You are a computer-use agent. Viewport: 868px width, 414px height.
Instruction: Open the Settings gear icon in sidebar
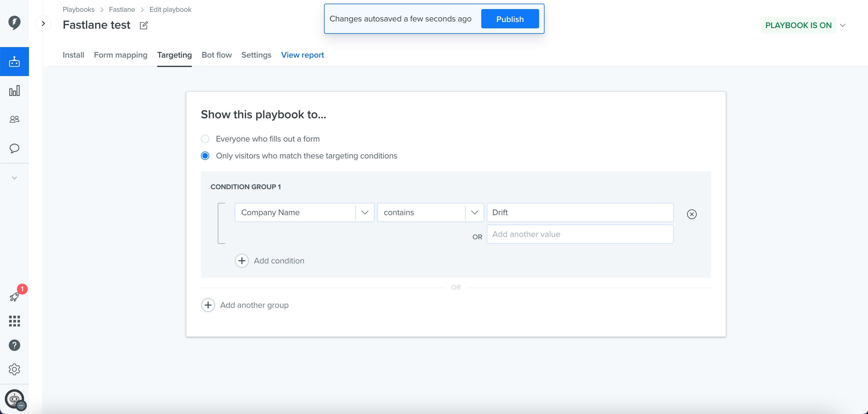click(14, 370)
